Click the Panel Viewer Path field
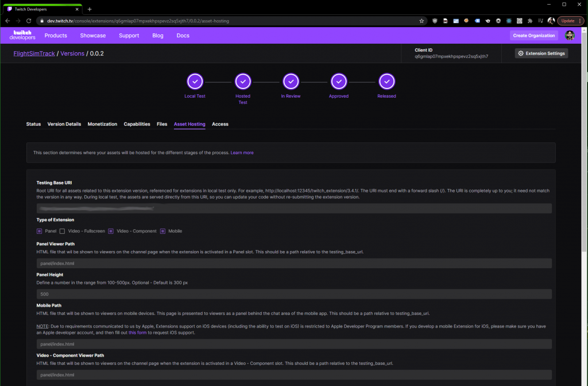 click(x=294, y=263)
